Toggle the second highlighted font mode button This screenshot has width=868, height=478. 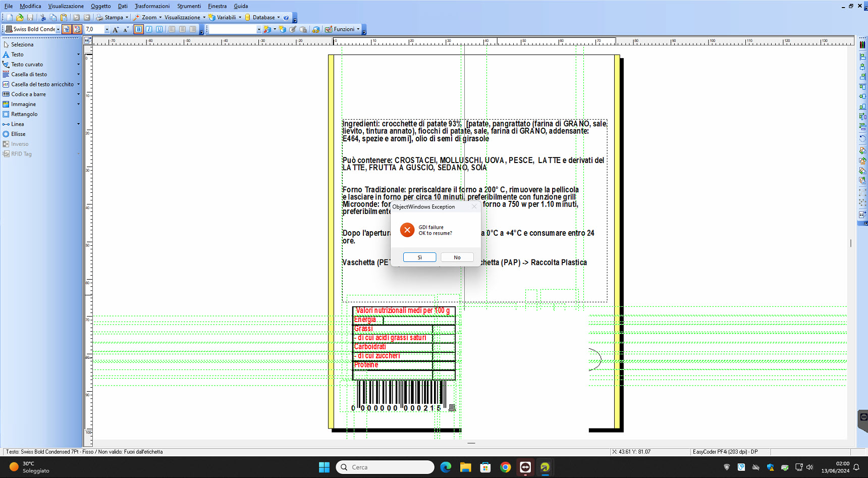click(x=77, y=29)
